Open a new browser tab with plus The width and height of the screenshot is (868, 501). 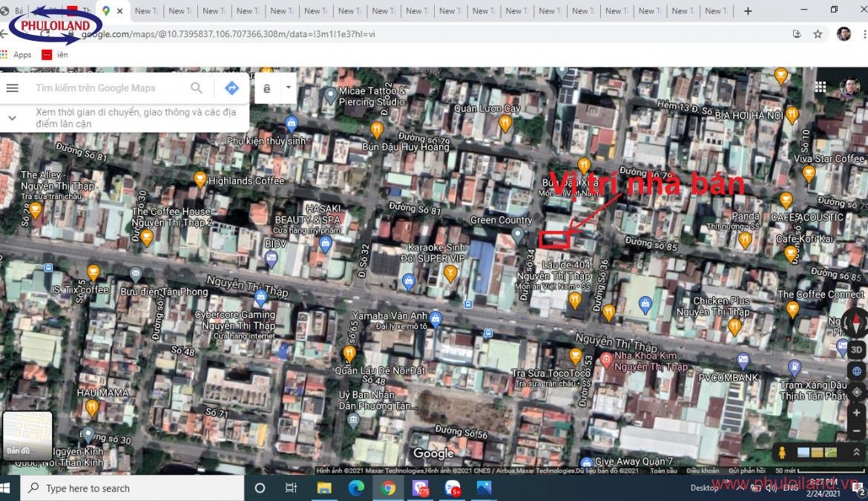click(748, 11)
